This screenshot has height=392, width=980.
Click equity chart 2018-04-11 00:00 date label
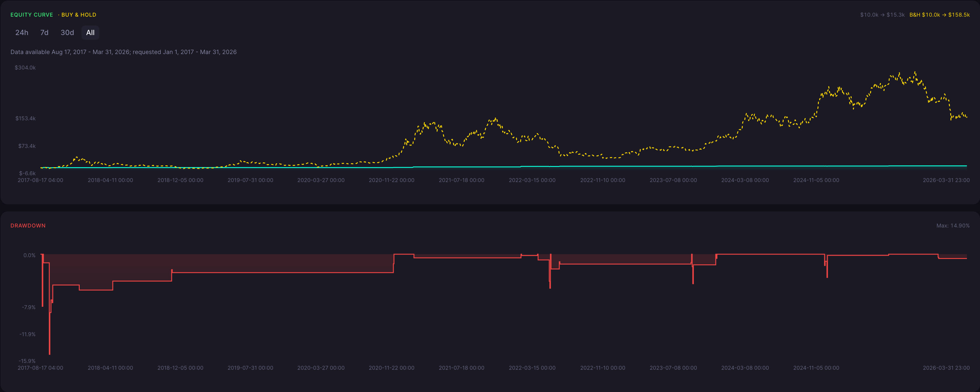pos(110,180)
